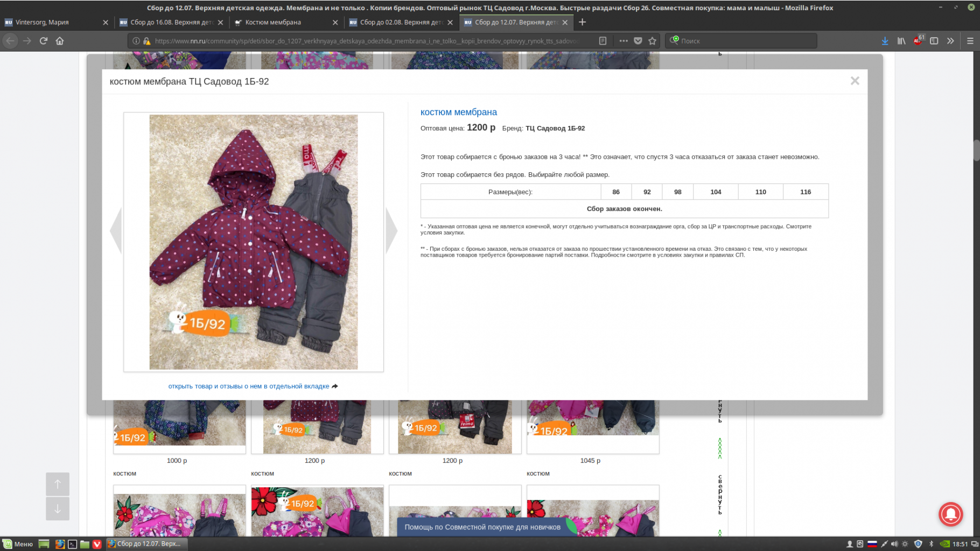Launch the terminal from the taskbar
Image resolution: width=980 pixels, height=551 pixels.
(72, 544)
